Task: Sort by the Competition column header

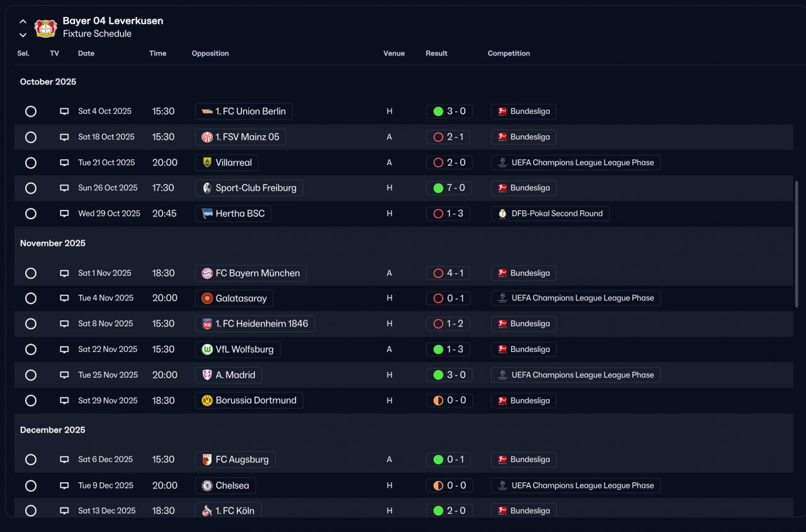Action: click(x=509, y=54)
